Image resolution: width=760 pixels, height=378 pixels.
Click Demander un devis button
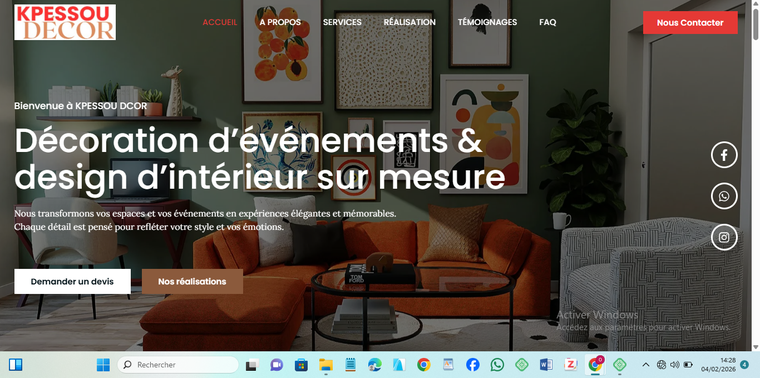[x=72, y=282]
